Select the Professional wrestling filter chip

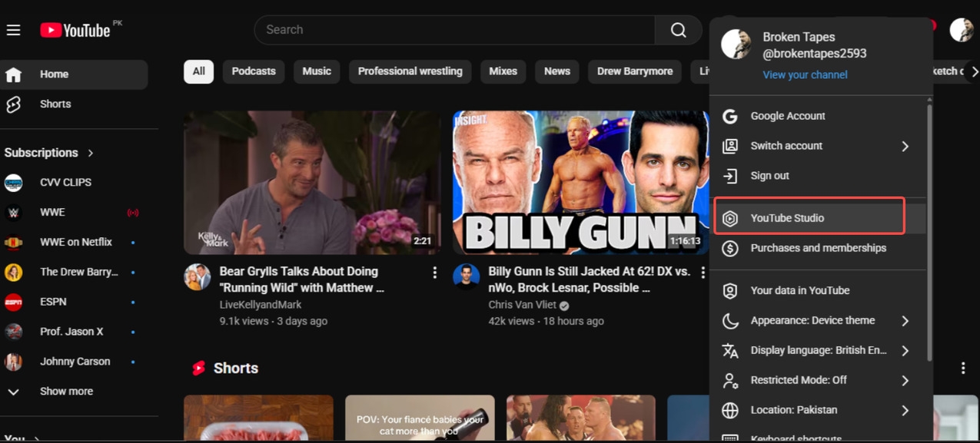(410, 71)
